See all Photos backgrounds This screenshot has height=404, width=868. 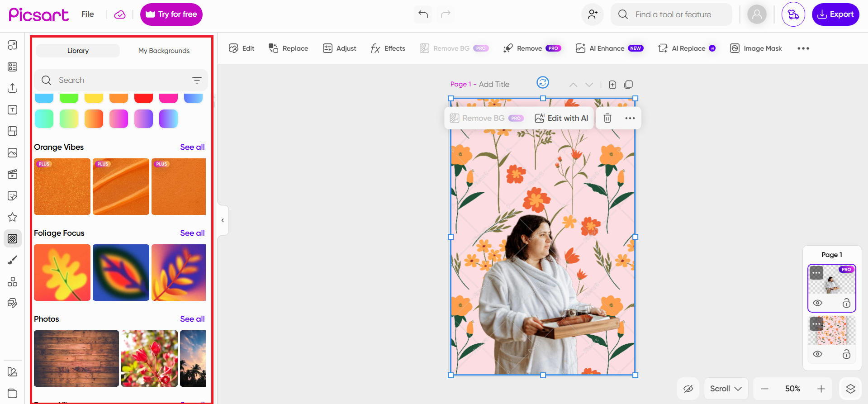pyautogui.click(x=192, y=319)
